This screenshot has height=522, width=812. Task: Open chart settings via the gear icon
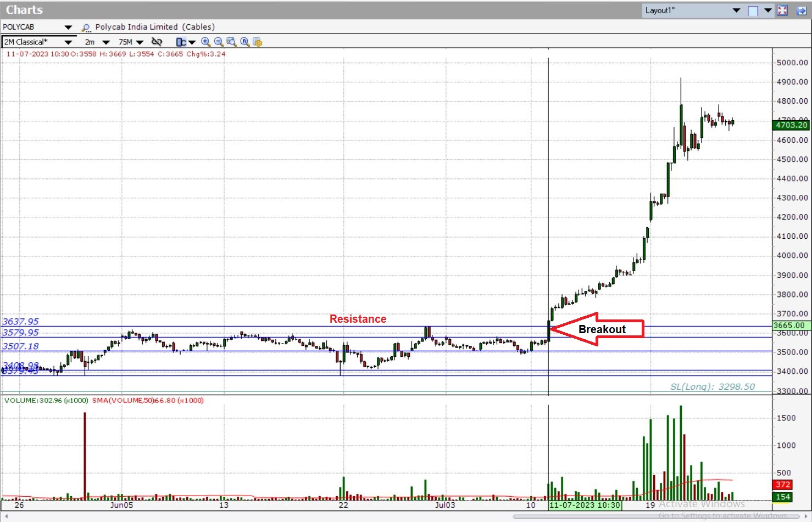point(257,42)
